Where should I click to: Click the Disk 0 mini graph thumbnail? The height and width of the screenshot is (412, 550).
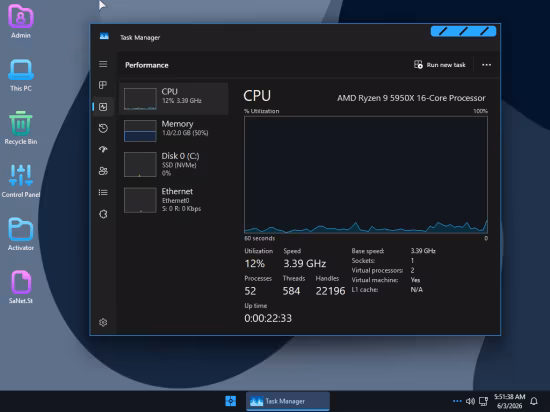coord(140,164)
